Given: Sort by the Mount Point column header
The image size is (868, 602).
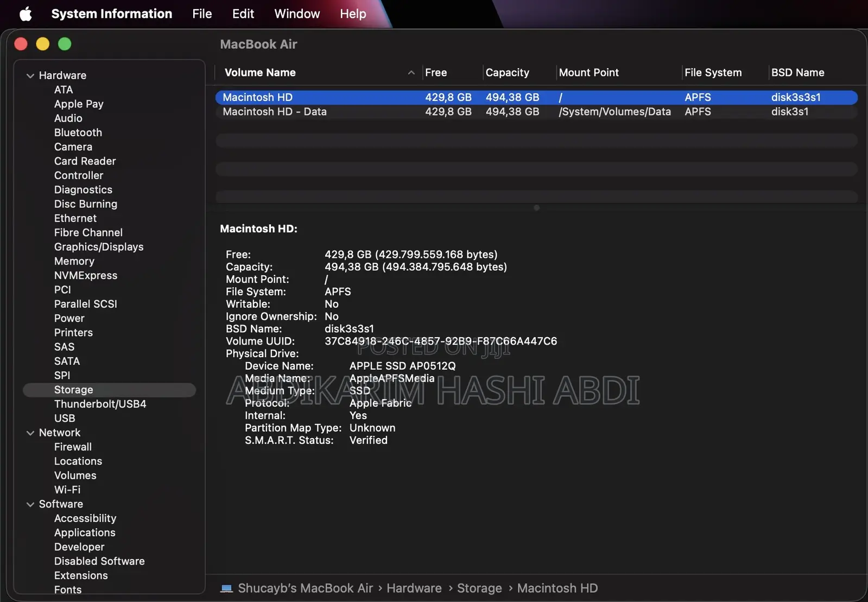Looking at the screenshot, I should click(x=588, y=73).
